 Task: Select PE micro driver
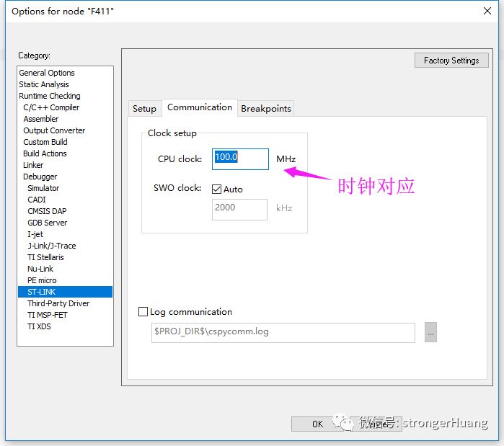(x=42, y=280)
